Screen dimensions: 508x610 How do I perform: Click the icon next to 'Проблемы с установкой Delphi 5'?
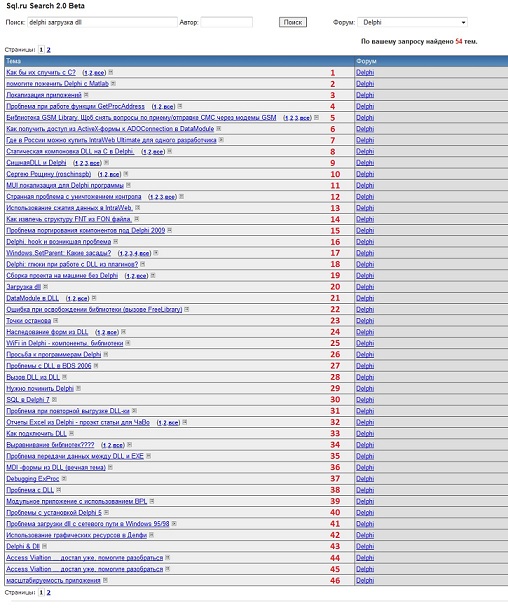pyautogui.click(x=107, y=513)
